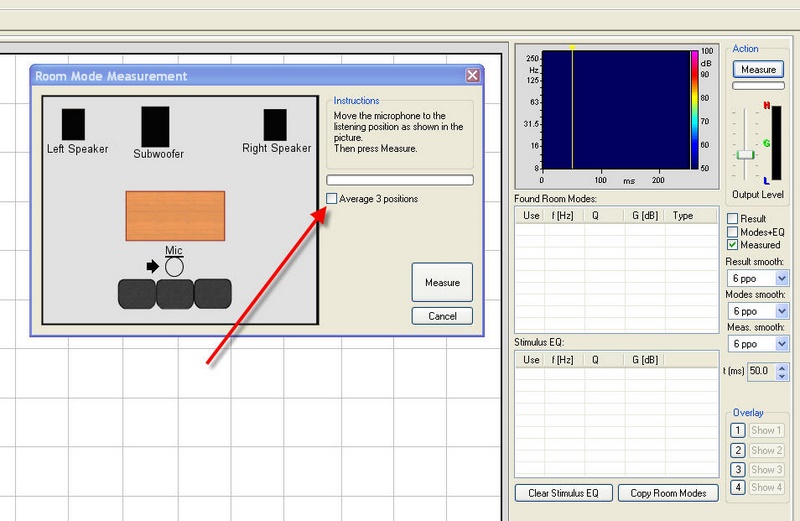The width and height of the screenshot is (800, 521).
Task: Click the dB color scale bar
Action: tap(694, 109)
